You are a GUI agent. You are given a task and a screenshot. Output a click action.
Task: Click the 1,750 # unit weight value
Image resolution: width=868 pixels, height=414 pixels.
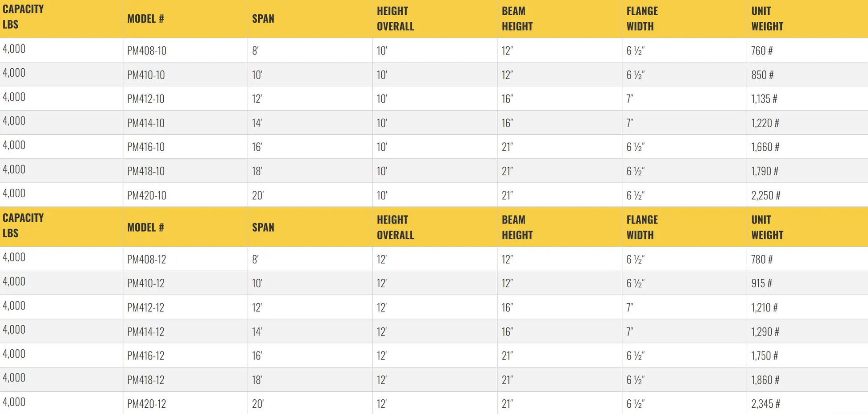tap(765, 356)
